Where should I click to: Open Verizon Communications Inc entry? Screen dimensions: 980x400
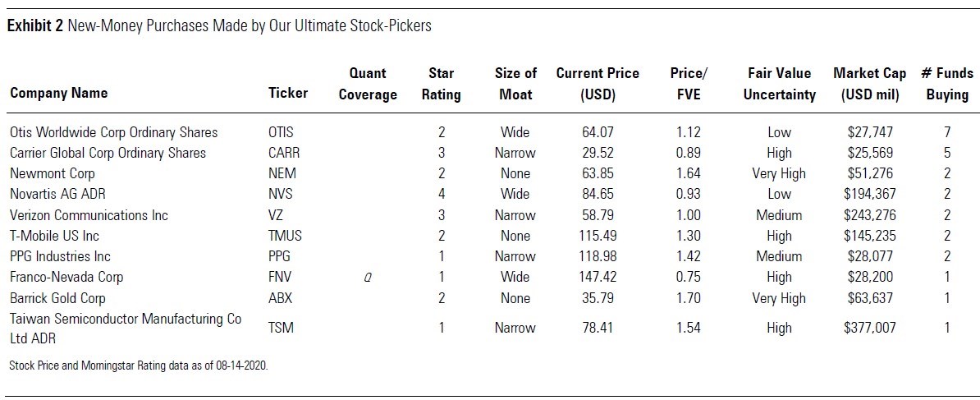coord(89,215)
